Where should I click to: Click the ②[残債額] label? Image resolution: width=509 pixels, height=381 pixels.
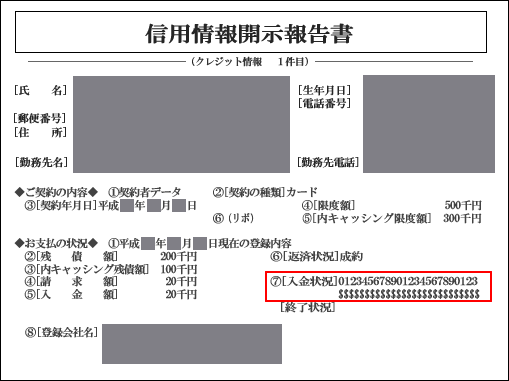(71, 257)
